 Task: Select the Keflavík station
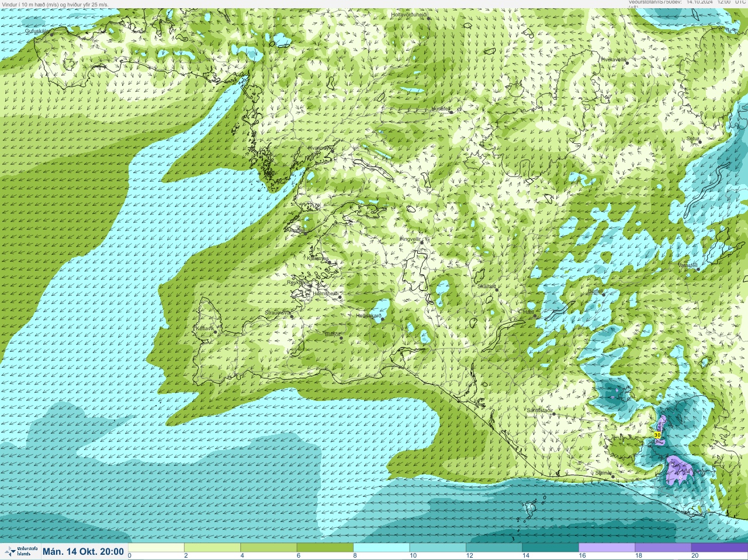tap(215, 332)
